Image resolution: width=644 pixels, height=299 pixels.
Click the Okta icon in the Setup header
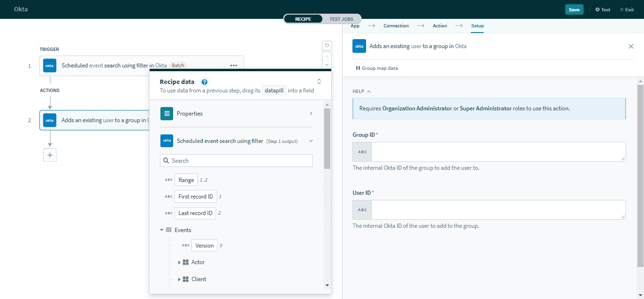coord(359,46)
